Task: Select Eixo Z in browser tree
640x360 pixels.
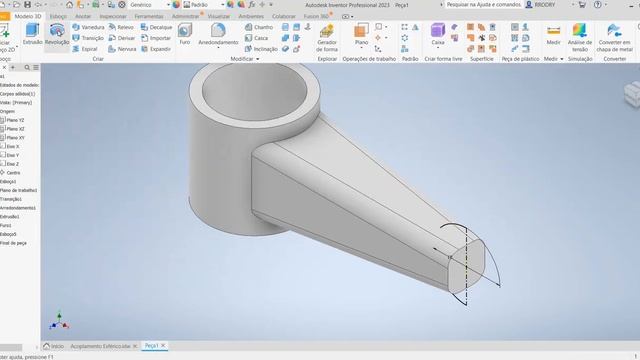Action: 10,164
